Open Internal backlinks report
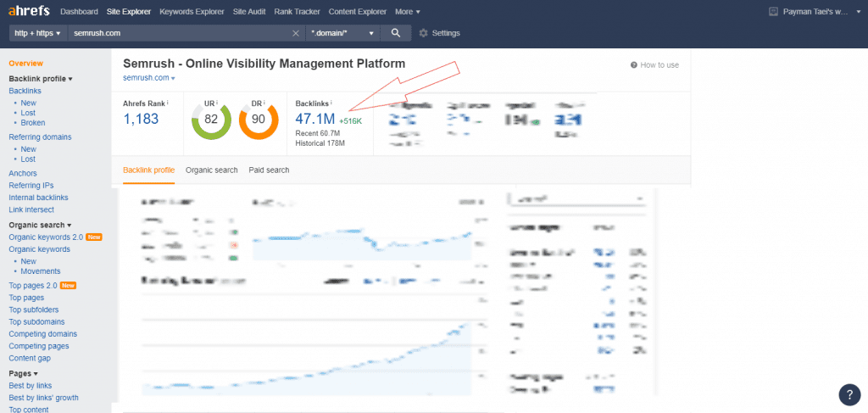Image resolution: width=868 pixels, height=413 pixels. pos(39,198)
